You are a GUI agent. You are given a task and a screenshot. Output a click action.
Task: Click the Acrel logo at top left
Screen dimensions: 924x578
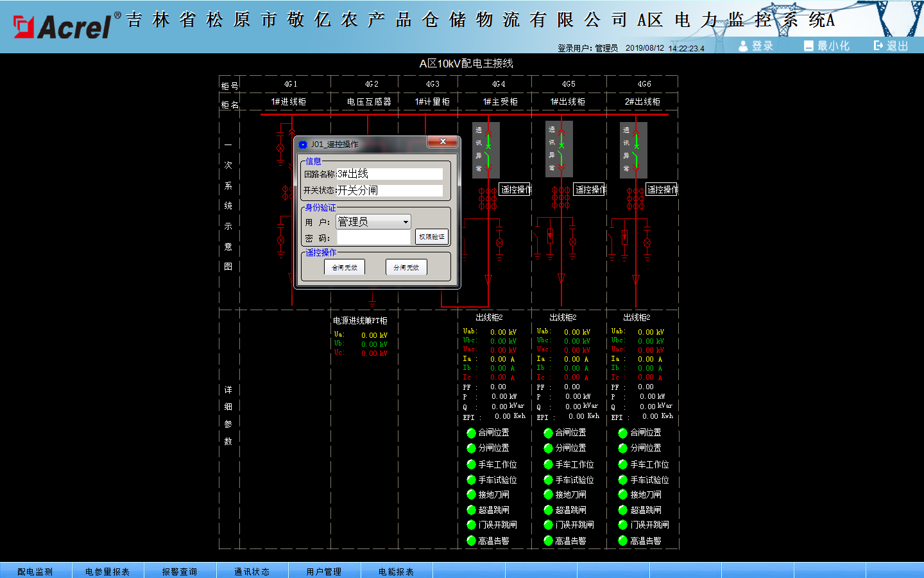coord(63,26)
